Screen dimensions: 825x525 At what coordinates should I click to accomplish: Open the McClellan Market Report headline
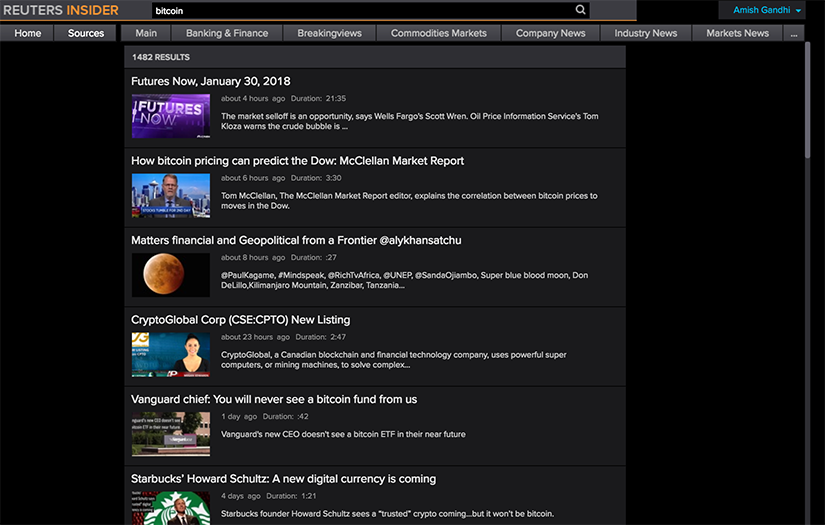297,161
